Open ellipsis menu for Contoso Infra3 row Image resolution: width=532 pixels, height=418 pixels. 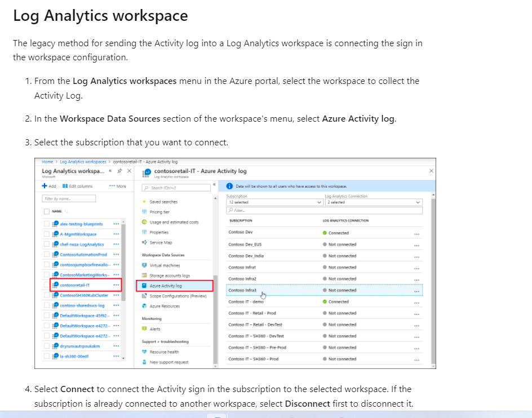[x=416, y=291]
